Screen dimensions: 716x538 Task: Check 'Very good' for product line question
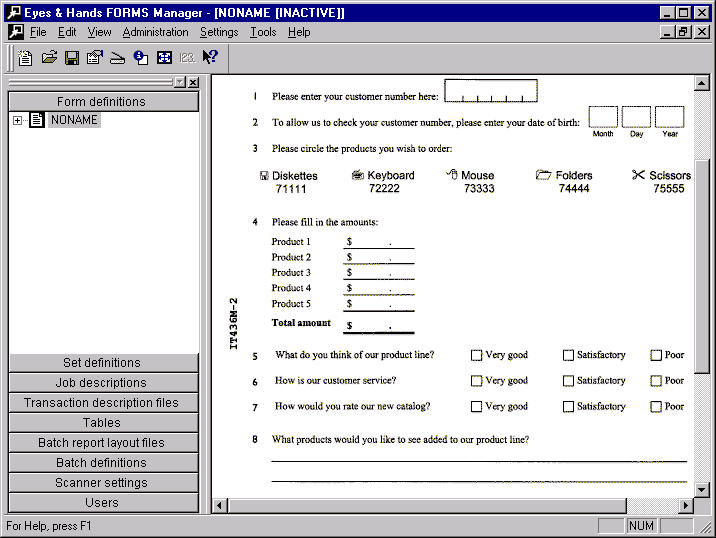[477, 355]
